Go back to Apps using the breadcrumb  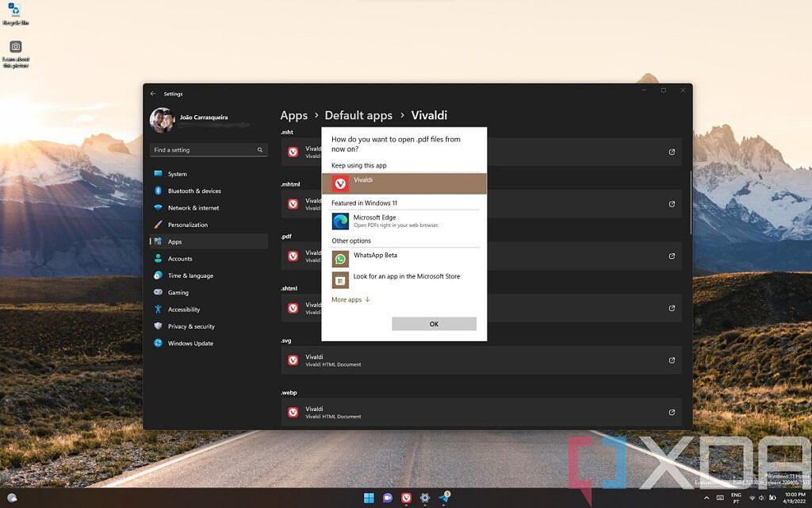pos(293,115)
